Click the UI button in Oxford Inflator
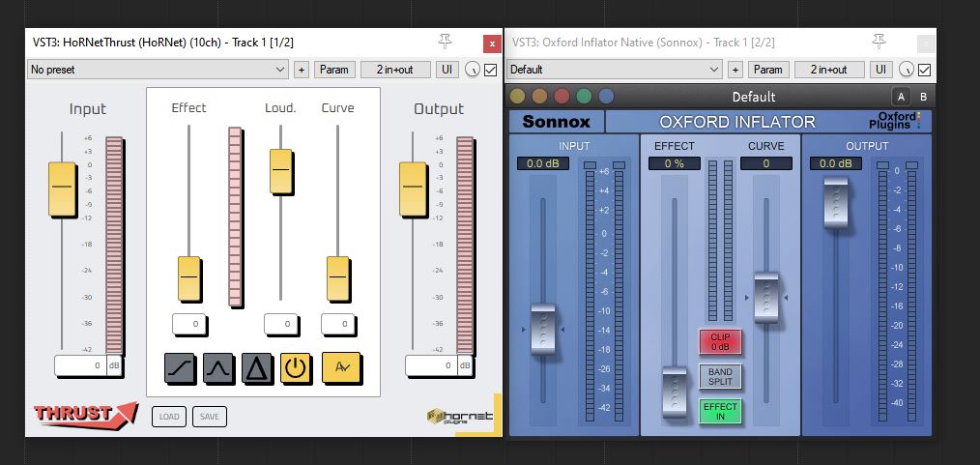The width and height of the screenshot is (980, 465). pyautogui.click(x=880, y=70)
